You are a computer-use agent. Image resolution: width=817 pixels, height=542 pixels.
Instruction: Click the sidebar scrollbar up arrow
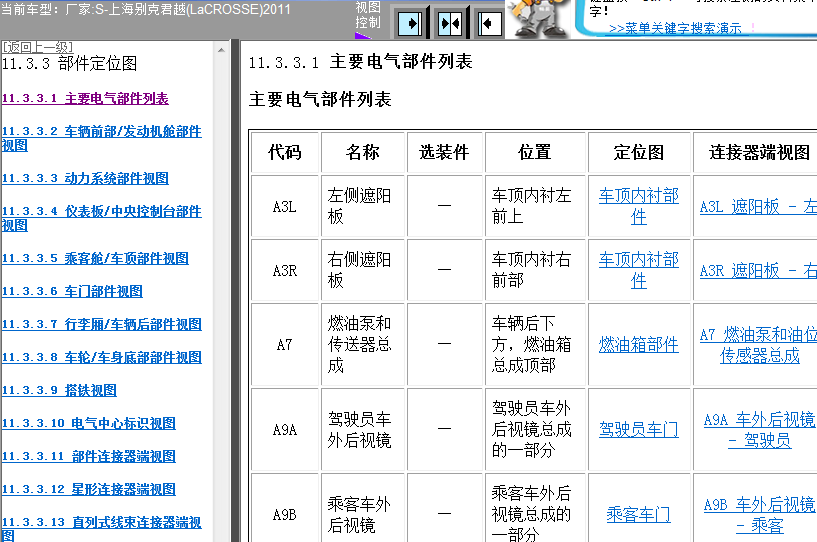coord(221,50)
